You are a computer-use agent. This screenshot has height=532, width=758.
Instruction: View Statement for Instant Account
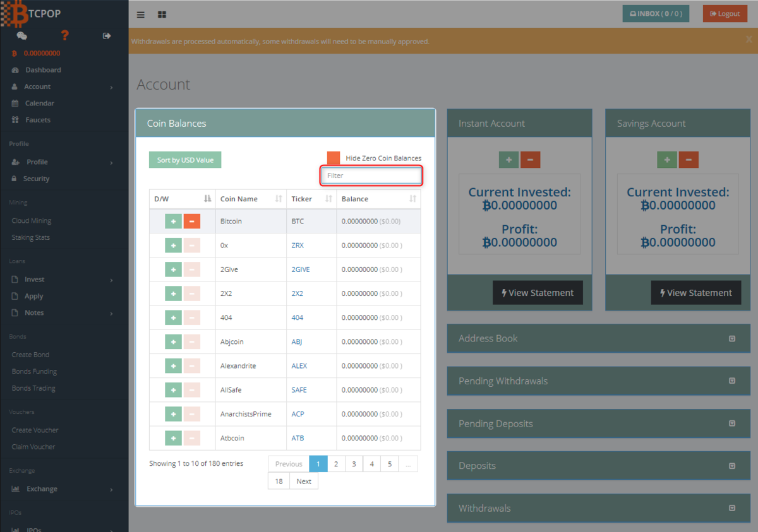(x=538, y=293)
